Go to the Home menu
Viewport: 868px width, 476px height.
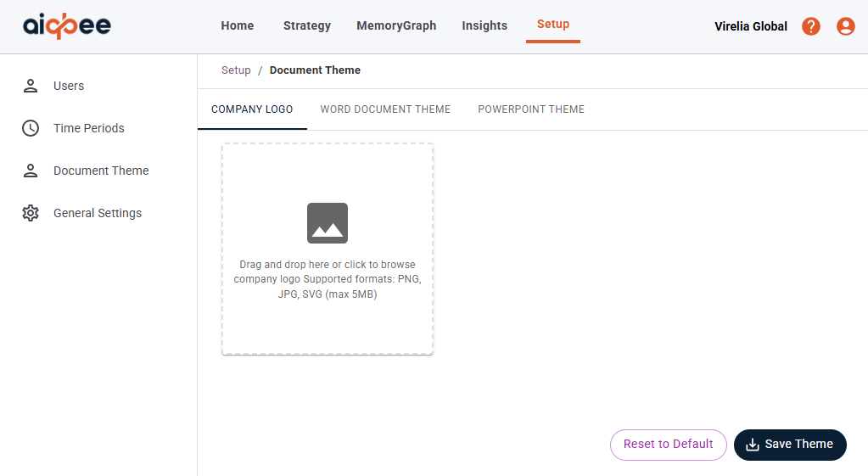[238, 25]
